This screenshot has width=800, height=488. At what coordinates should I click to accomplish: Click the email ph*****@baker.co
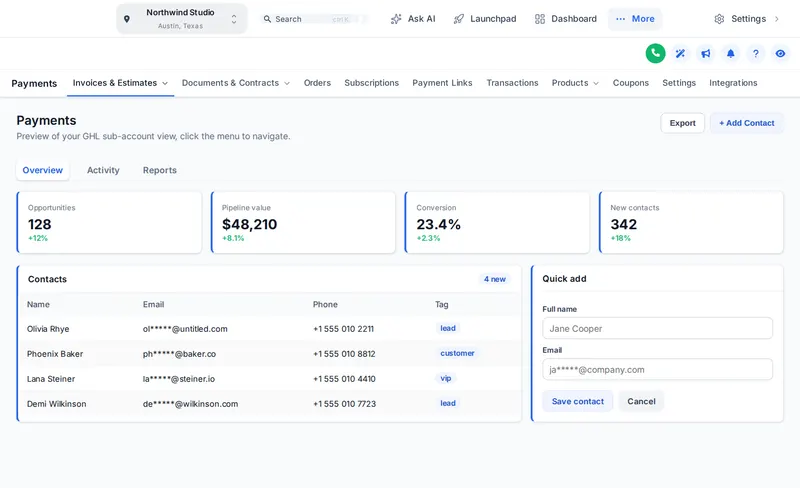(179, 354)
